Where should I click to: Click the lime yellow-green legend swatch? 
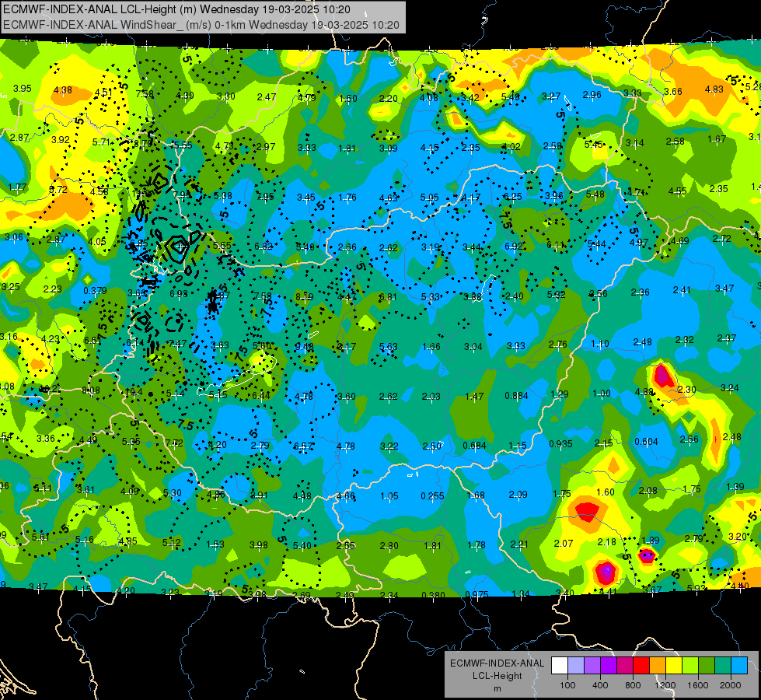point(690,666)
